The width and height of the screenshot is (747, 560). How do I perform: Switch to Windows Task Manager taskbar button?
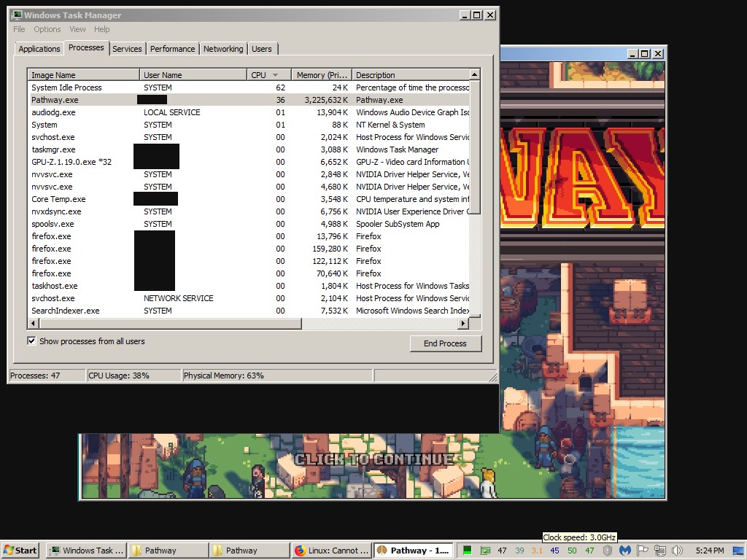(x=87, y=551)
